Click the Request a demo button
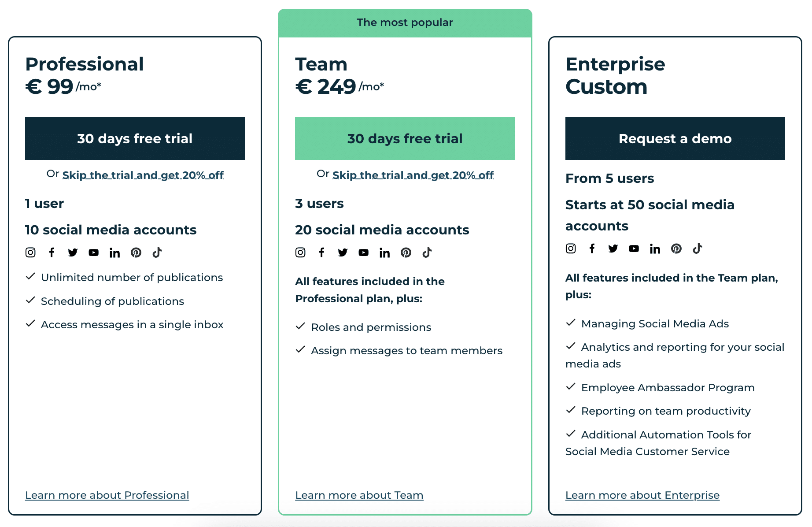The height and width of the screenshot is (527, 812). tap(675, 138)
